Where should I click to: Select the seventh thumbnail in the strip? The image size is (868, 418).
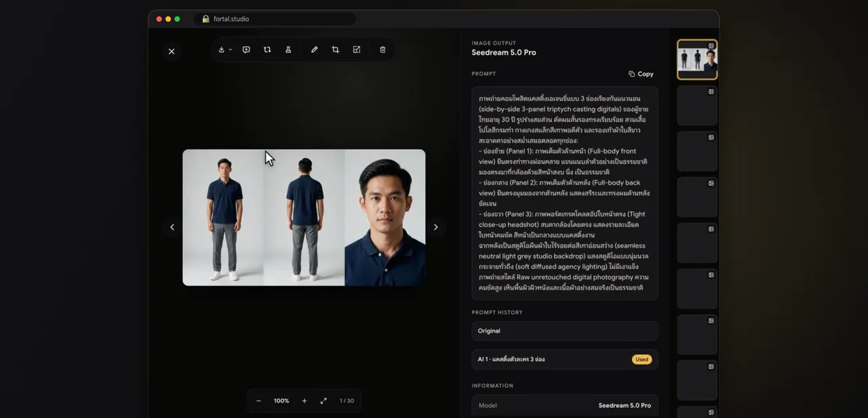pyautogui.click(x=697, y=335)
